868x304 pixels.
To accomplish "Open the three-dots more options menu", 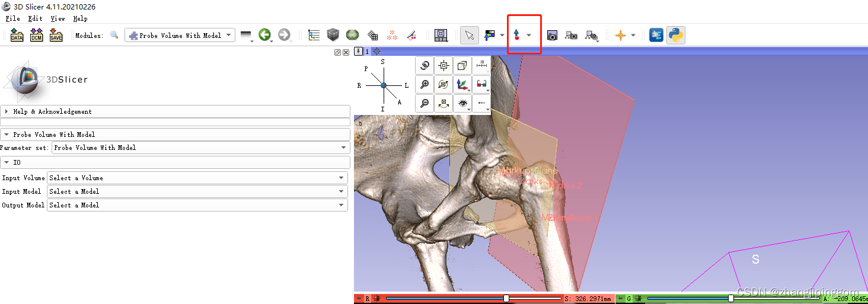I will pos(482,103).
